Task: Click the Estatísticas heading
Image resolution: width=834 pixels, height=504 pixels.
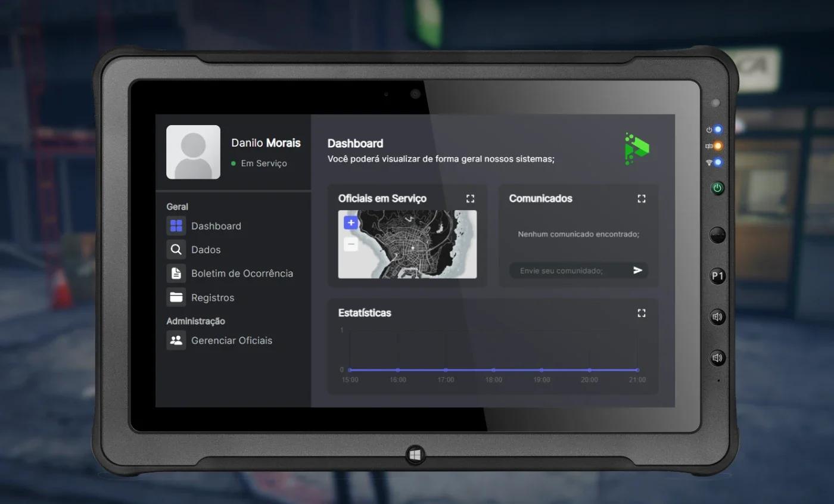Action: 365,313
